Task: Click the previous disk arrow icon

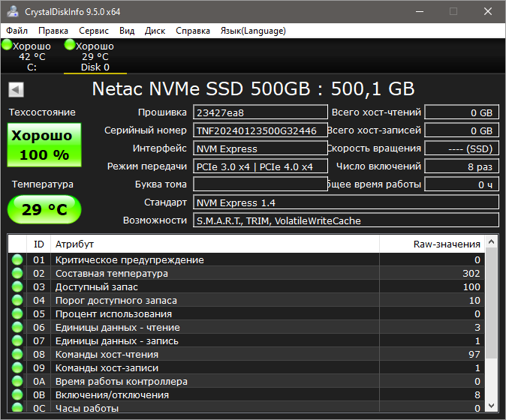Action: tap(15, 90)
